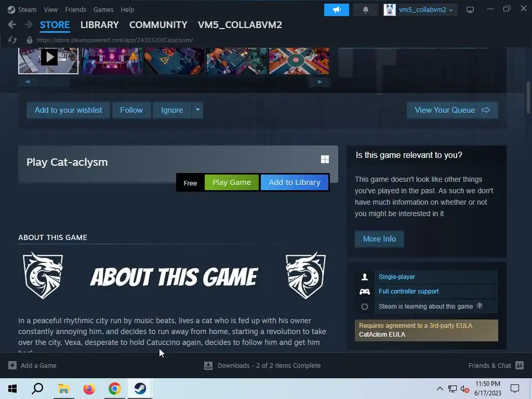The image size is (532, 399).
Task: Open the Games menu
Action: coord(103,9)
